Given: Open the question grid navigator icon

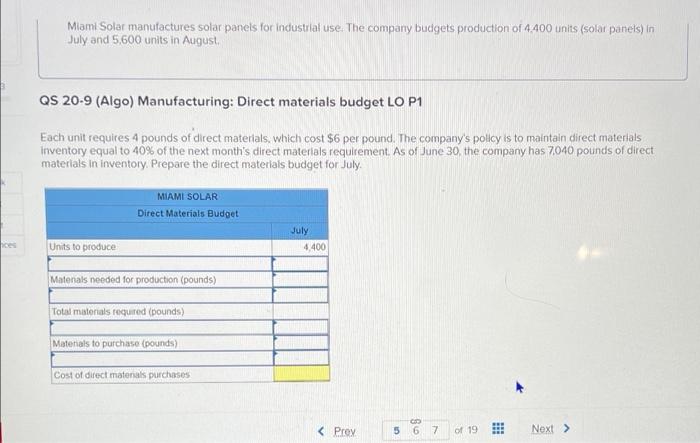Looking at the screenshot, I should [498, 429].
